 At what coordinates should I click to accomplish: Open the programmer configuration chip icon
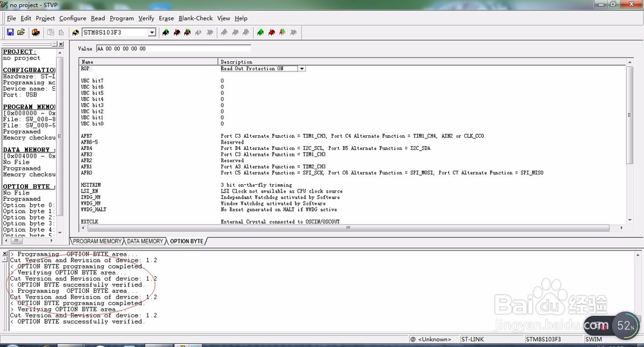35,32
